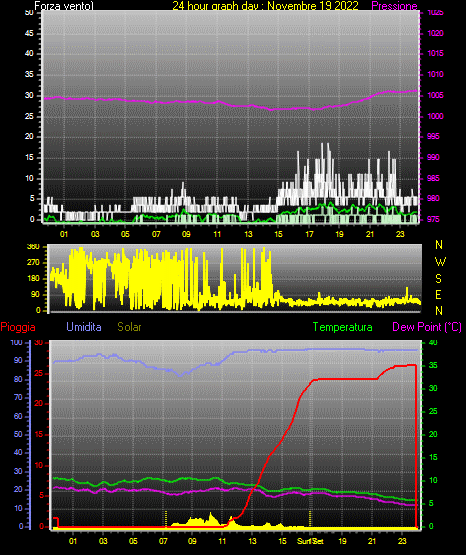The height and width of the screenshot is (555, 466).
Task: Click the 'Dew Point (°C)' legend label
Action: pyautogui.click(x=427, y=327)
